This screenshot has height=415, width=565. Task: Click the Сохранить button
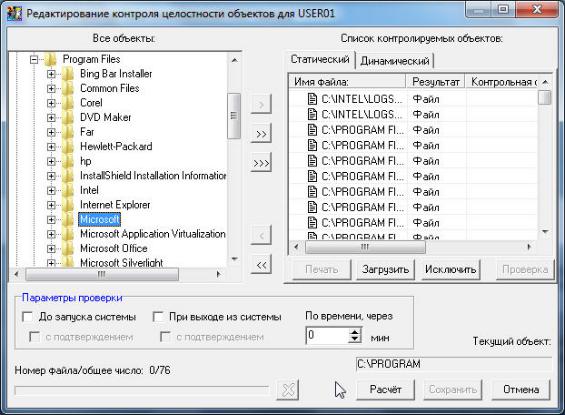[453, 389]
